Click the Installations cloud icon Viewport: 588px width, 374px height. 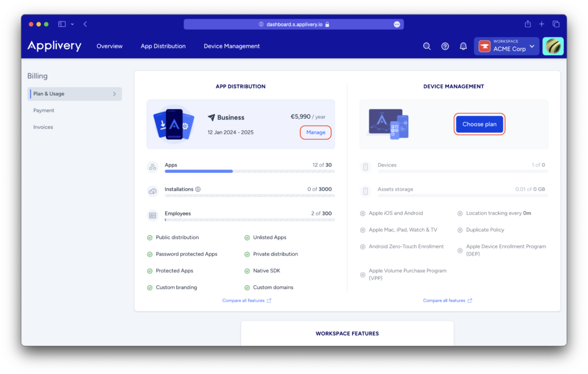tap(153, 192)
